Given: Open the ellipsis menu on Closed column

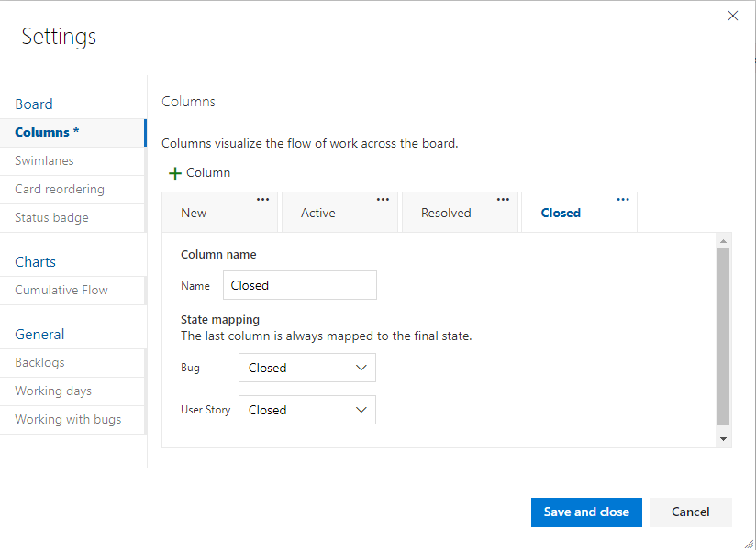Looking at the screenshot, I should tap(623, 200).
